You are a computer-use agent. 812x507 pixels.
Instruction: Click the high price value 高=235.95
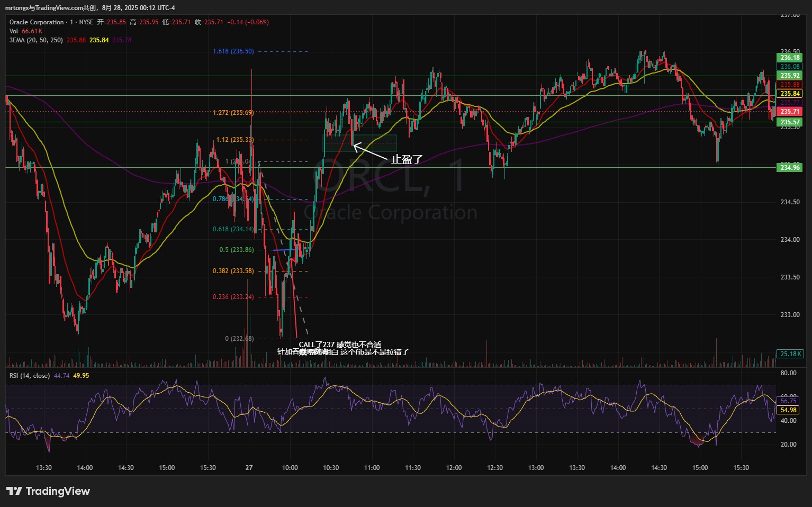coord(144,22)
